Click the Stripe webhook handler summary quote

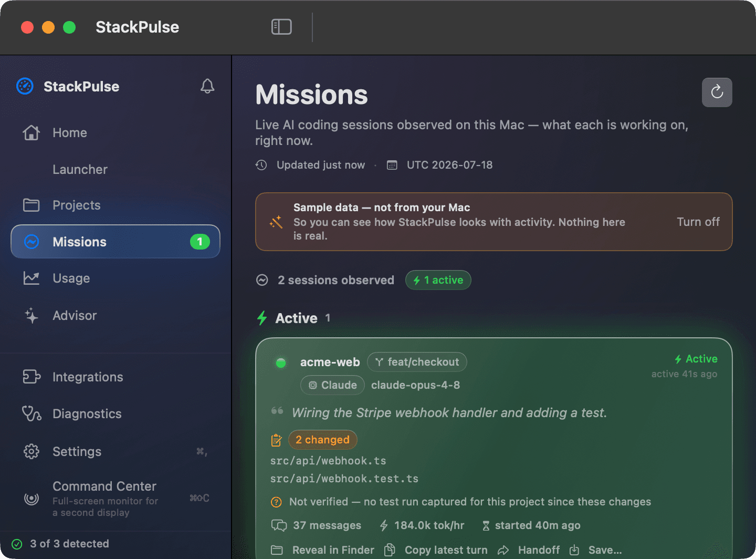[x=449, y=412]
